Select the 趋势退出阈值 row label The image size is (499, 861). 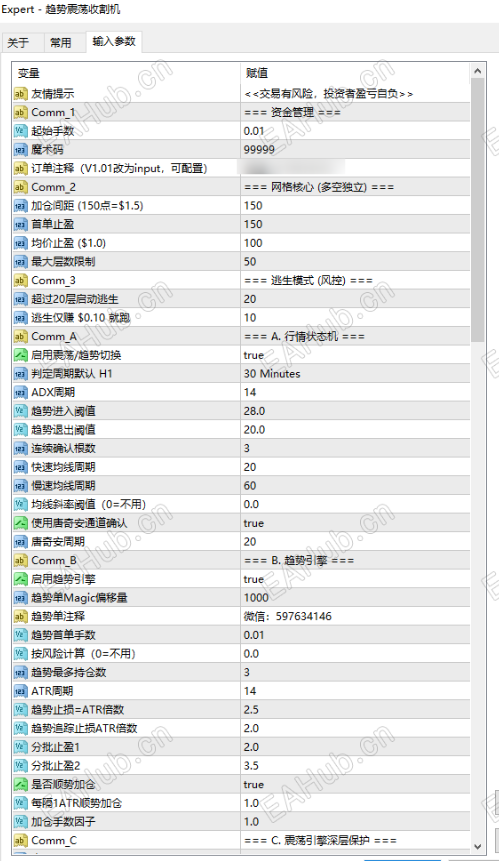(63, 430)
